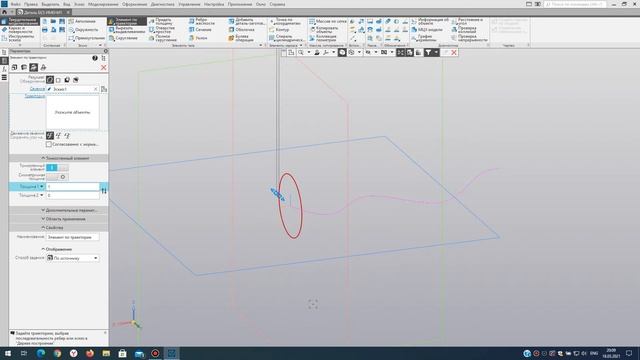The width and height of the screenshot is (640, 360).
Task: Expand Дополнительные параметры section
Action: 58,210
